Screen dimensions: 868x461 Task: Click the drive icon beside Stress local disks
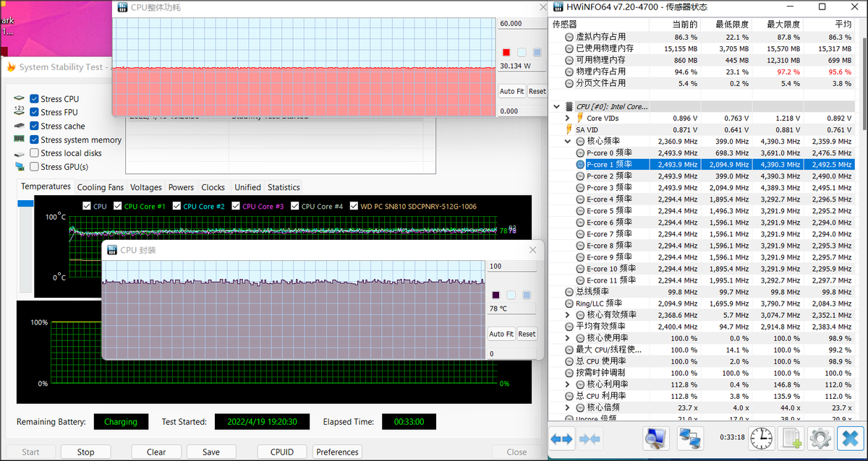click(19, 152)
